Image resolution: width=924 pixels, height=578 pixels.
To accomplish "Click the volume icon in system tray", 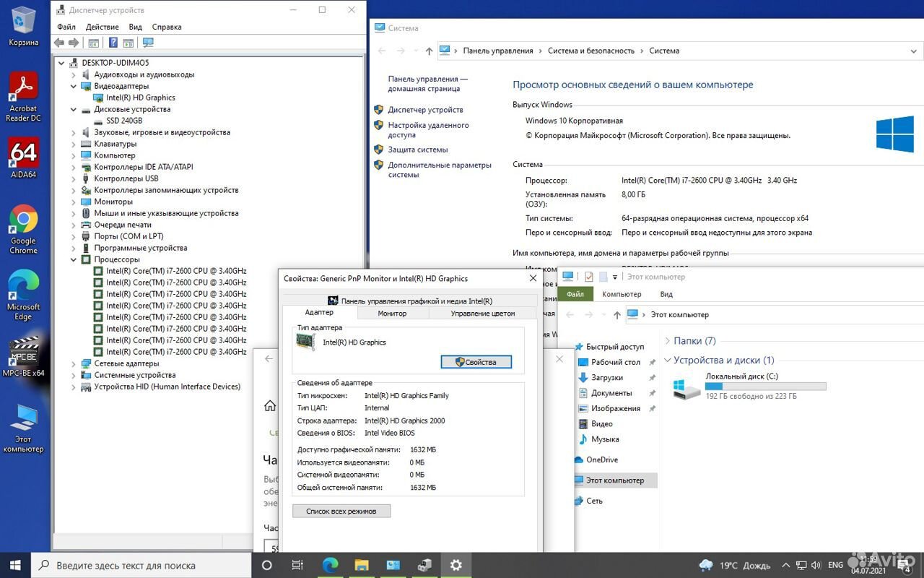I will pos(816,565).
